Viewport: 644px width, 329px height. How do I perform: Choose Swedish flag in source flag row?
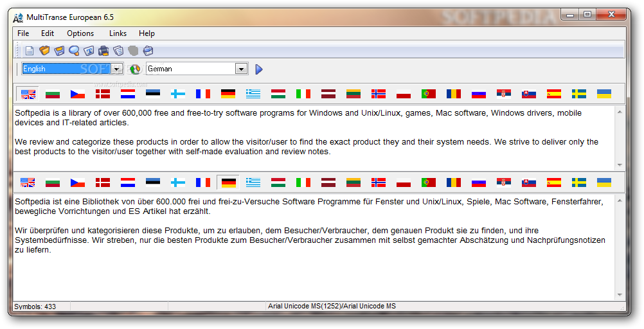point(578,94)
